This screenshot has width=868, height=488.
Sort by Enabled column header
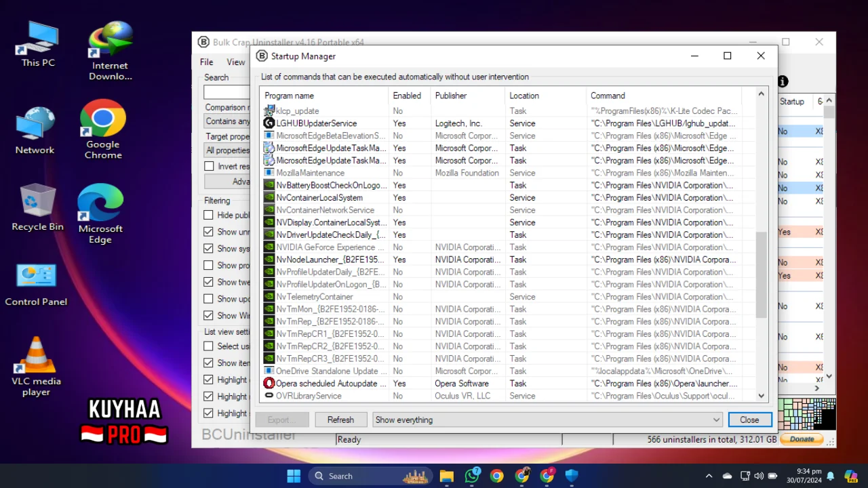click(410, 96)
